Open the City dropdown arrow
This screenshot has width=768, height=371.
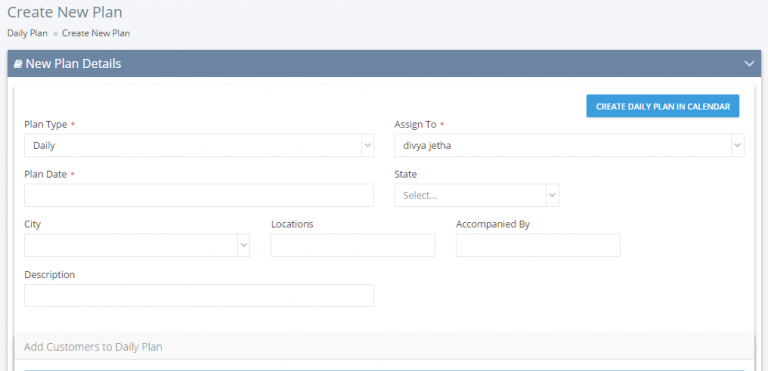tap(243, 245)
